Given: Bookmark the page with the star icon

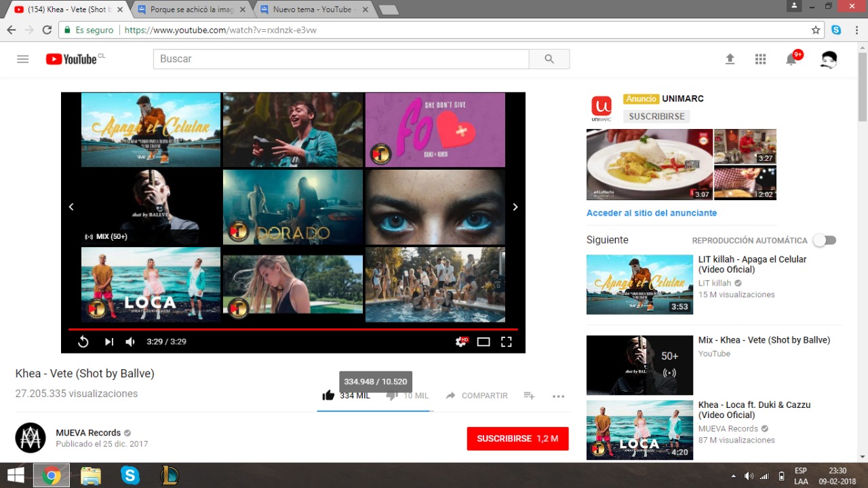Looking at the screenshot, I should (x=816, y=30).
